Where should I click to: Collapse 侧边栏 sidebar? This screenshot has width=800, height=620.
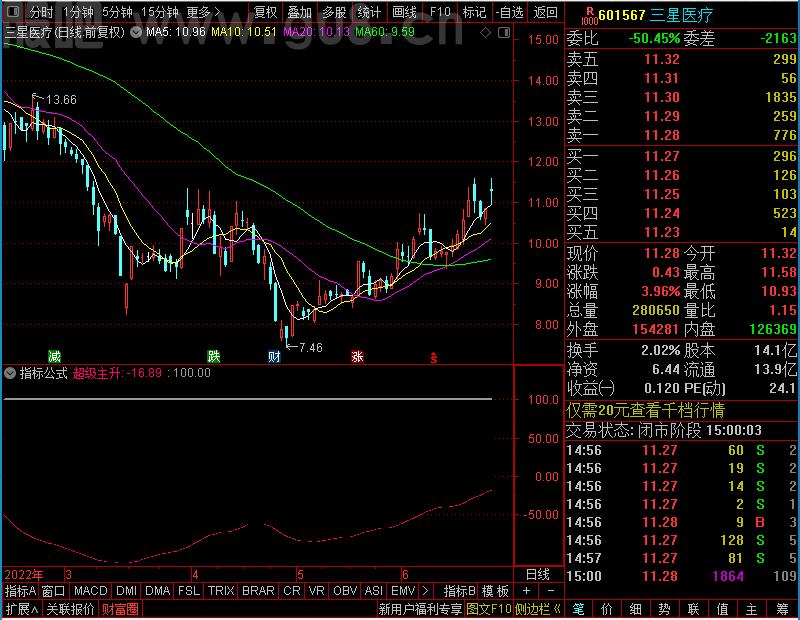pos(538,609)
